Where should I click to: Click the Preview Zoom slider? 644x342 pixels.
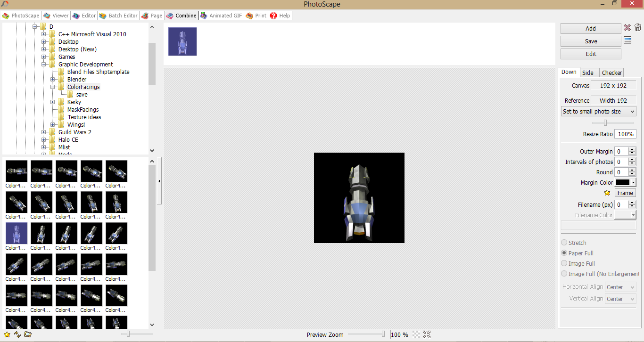tap(367, 334)
